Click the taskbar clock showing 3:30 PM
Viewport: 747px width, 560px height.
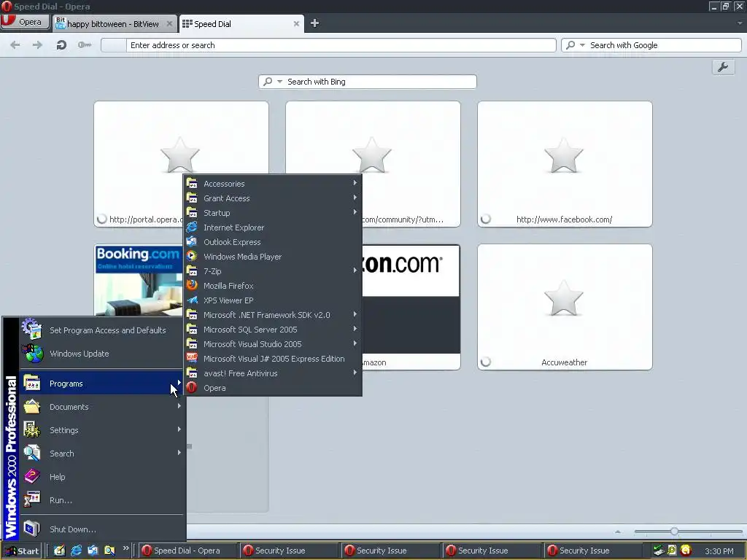[x=719, y=551]
